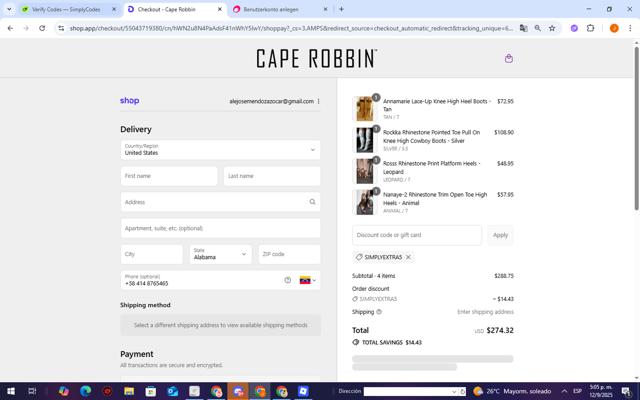Click the zoom magnifier icon in address bar
This screenshot has height=400, width=640.
click(x=538, y=28)
